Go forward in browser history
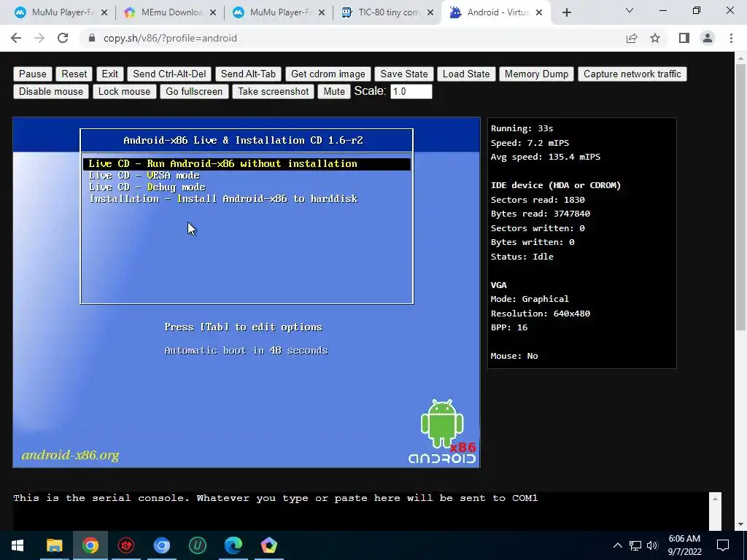This screenshot has height=560, width=747. (x=39, y=38)
